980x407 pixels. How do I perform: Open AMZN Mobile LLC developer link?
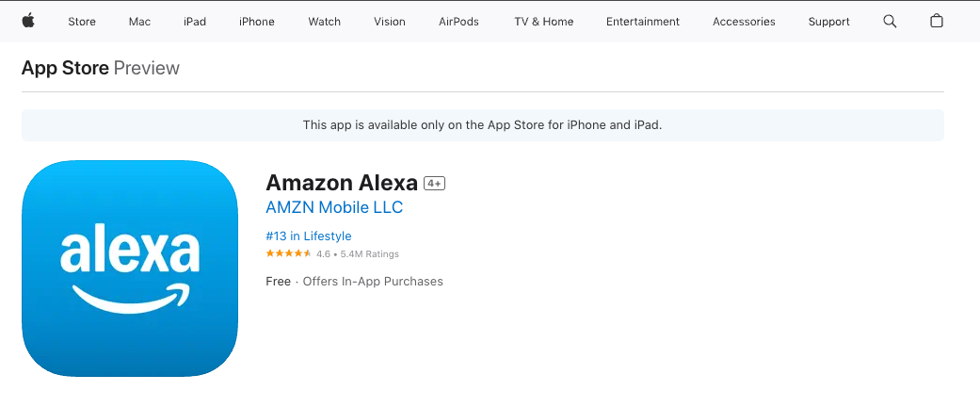(334, 207)
